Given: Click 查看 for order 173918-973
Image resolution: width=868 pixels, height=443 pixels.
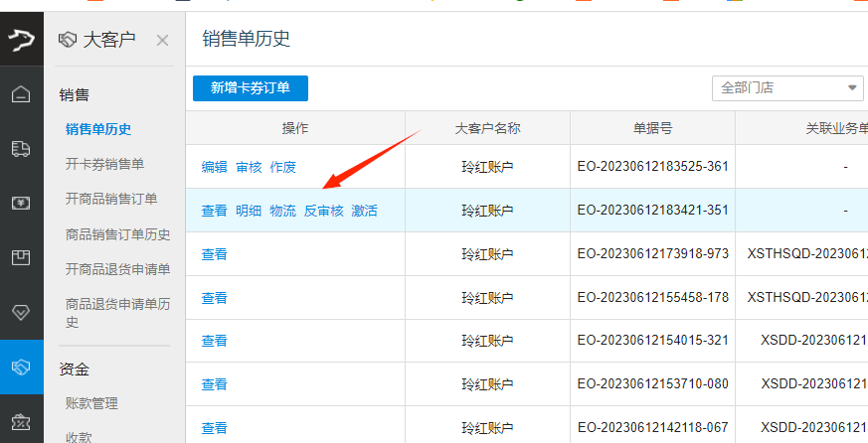Looking at the screenshot, I should (x=214, y=254).
